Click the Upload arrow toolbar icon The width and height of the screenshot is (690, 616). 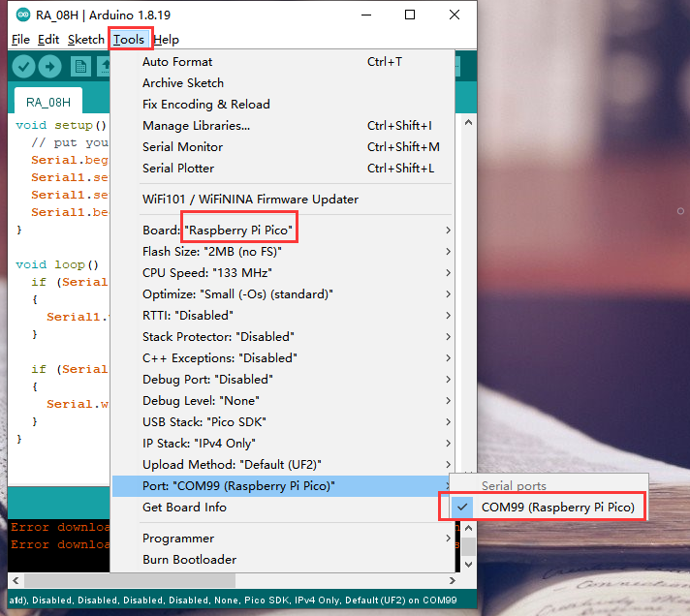click(x=49, y=67)
